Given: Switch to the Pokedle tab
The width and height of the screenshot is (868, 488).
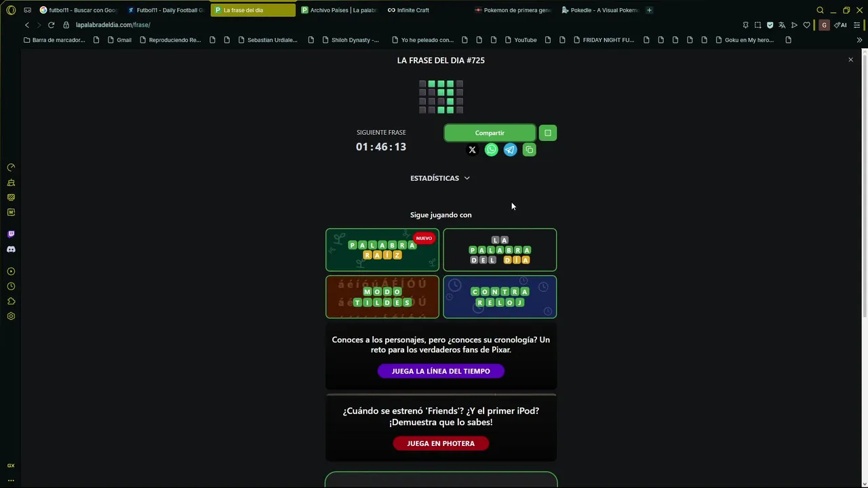Looking at the screenshot, I should pyautogui.click(x=600, y=10).
